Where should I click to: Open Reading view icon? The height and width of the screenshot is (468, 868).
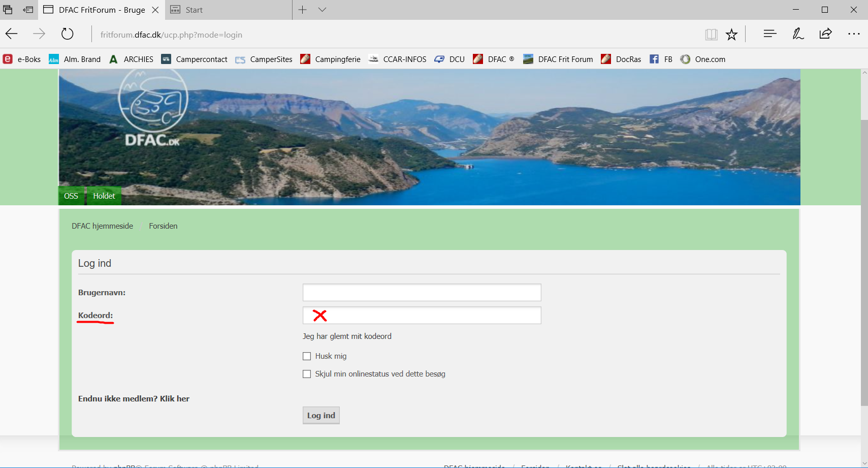click(x=711, y=34)
